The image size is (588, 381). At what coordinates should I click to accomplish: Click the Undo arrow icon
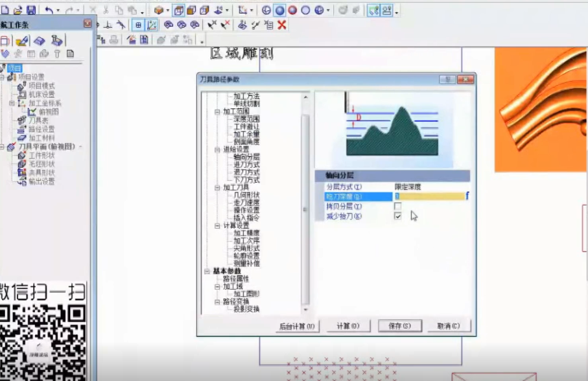click(49, 10)
